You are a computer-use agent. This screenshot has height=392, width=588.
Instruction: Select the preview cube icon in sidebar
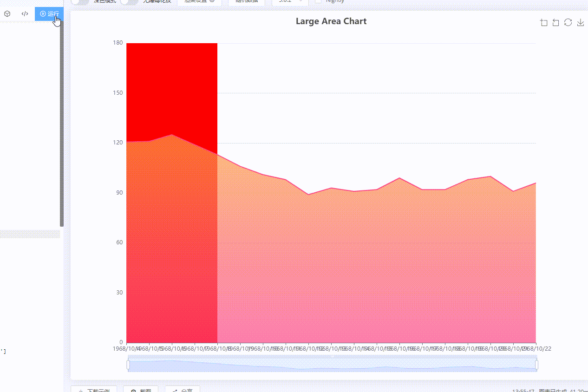click(7, 13)
